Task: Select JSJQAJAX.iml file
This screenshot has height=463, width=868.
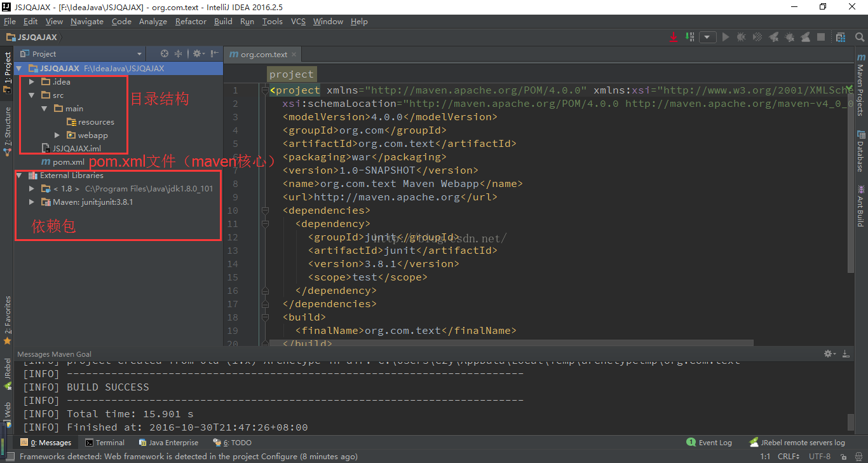Action: click(71, 148)
